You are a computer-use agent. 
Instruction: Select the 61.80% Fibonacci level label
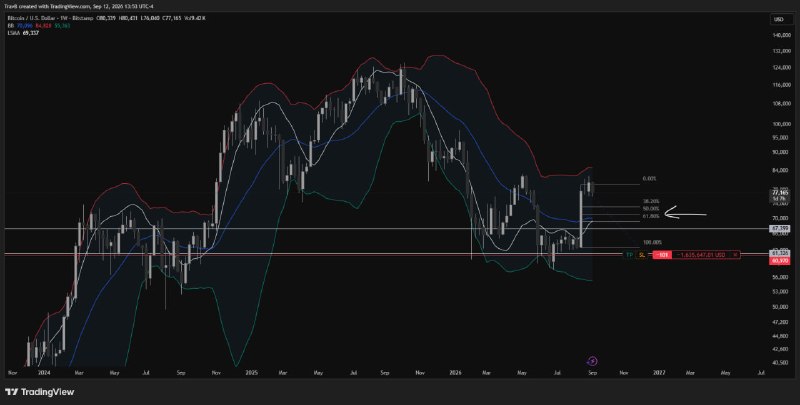click(x=651, y=216)
